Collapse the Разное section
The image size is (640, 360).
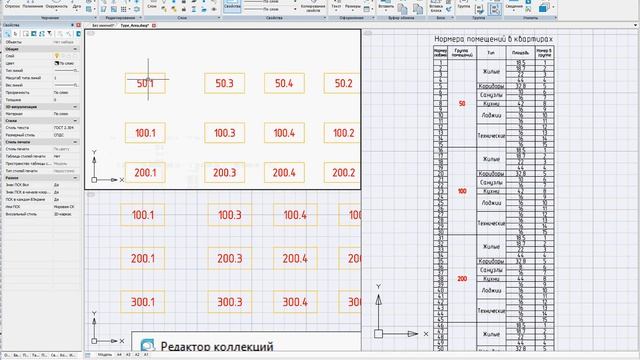click(75, 178)
